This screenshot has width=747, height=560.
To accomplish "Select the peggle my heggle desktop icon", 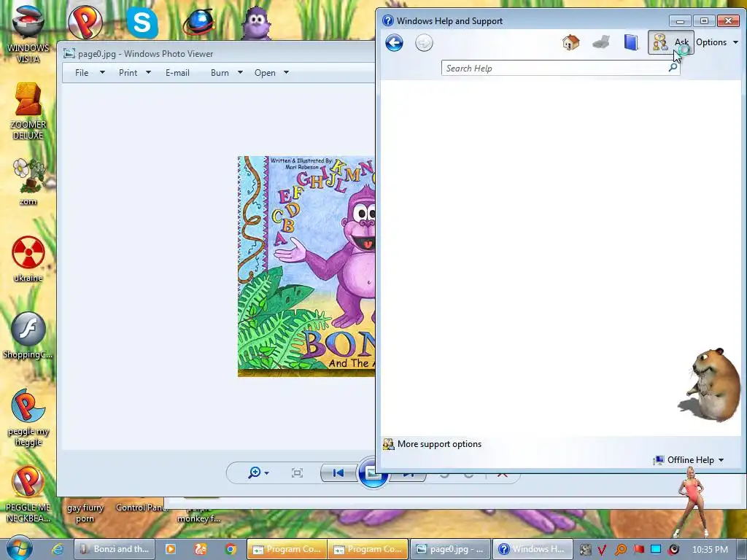I will 28,418.
